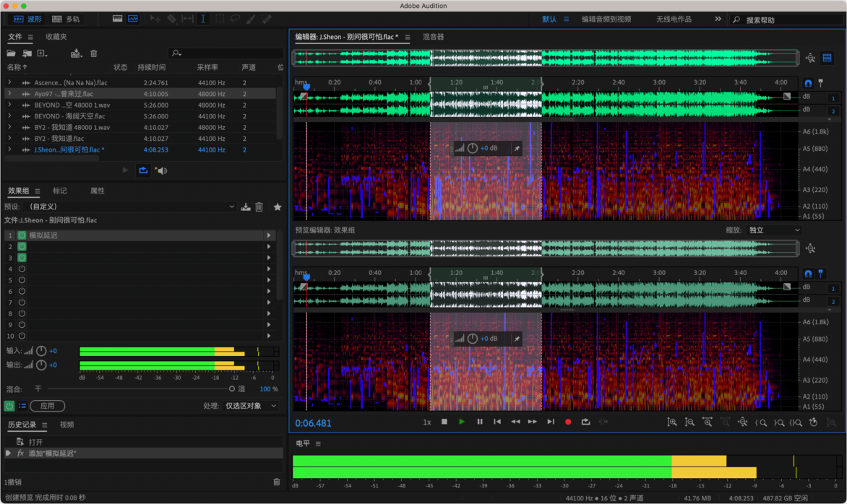Open the 缩放 独立 dropdown
847x504 pixels.
coord(773,230)
